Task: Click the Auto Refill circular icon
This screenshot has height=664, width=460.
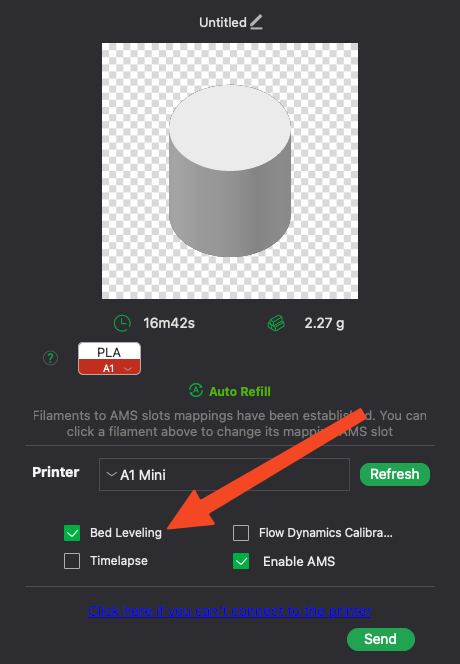Action: (196, 390)
